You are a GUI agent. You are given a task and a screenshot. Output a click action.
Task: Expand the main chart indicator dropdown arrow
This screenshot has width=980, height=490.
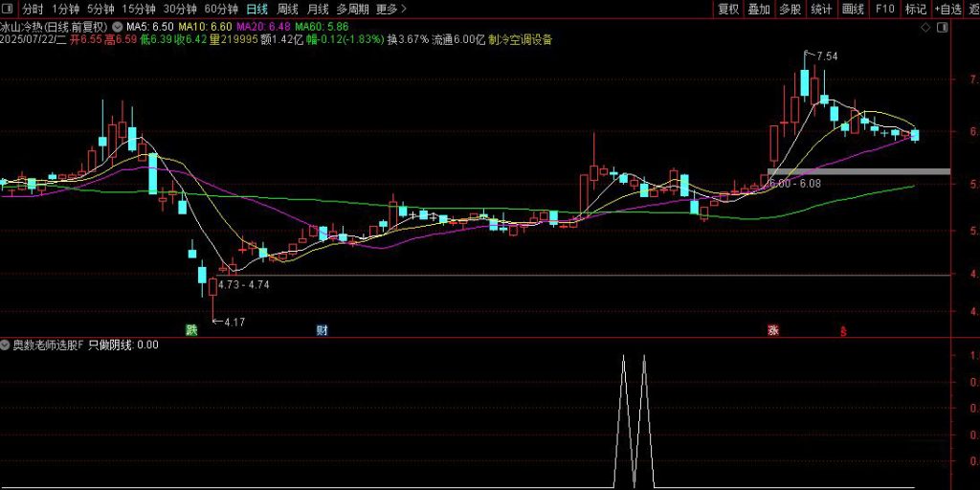[117, 28]
